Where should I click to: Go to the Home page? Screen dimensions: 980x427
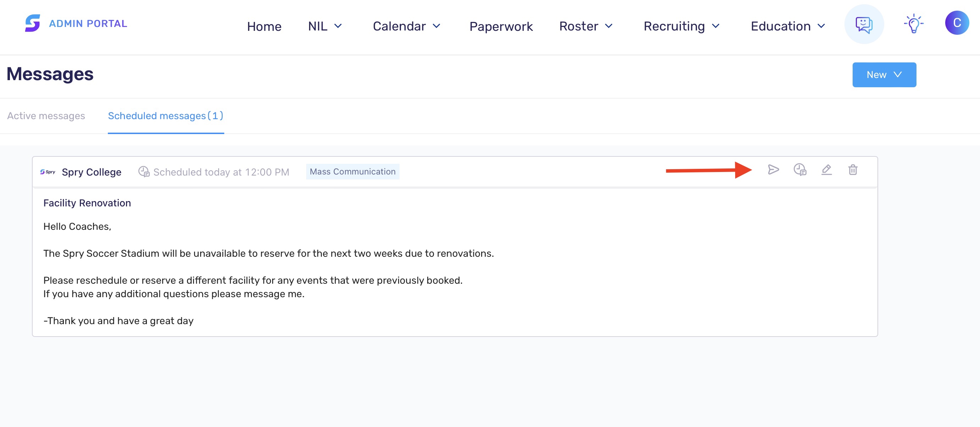pos(264,26)
